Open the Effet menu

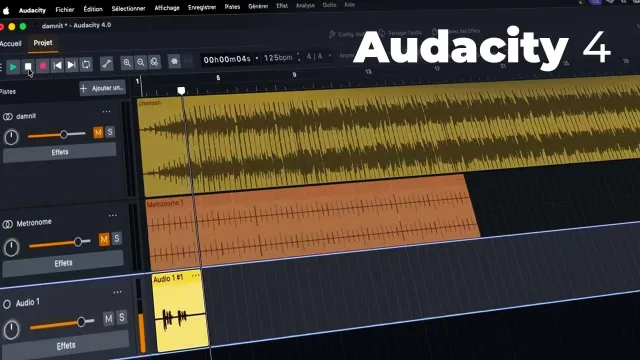coord(282,6)
